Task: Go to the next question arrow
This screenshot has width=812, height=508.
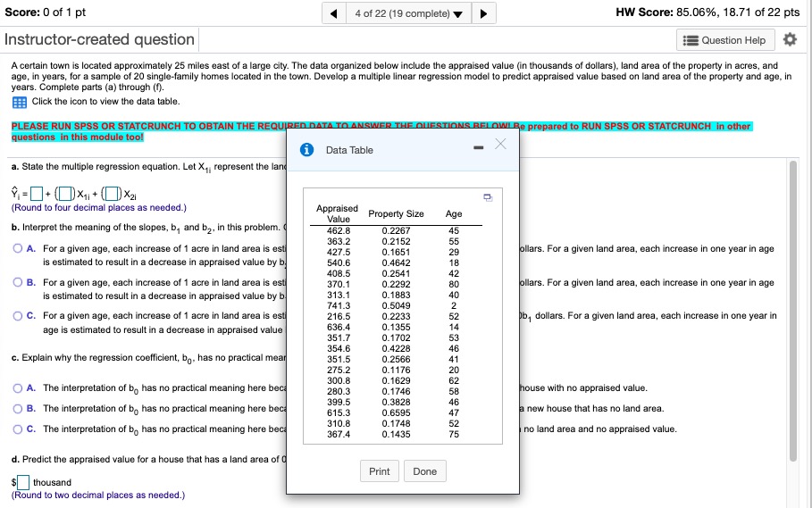Action: pos(483,13)
